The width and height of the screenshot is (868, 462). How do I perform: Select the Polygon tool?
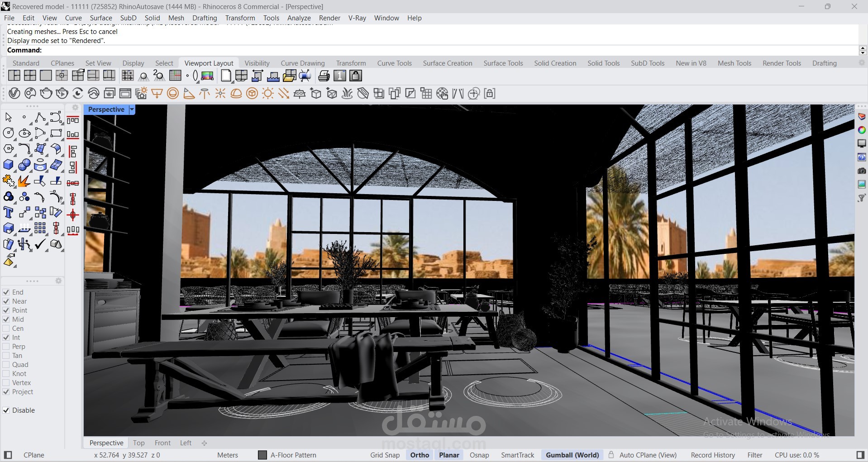pos(8,149)
